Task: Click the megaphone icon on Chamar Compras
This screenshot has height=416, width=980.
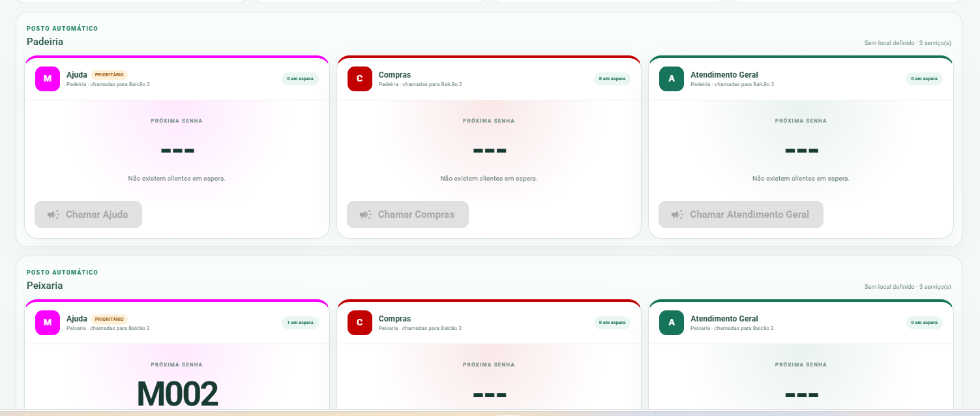Action: pos(366,215)
